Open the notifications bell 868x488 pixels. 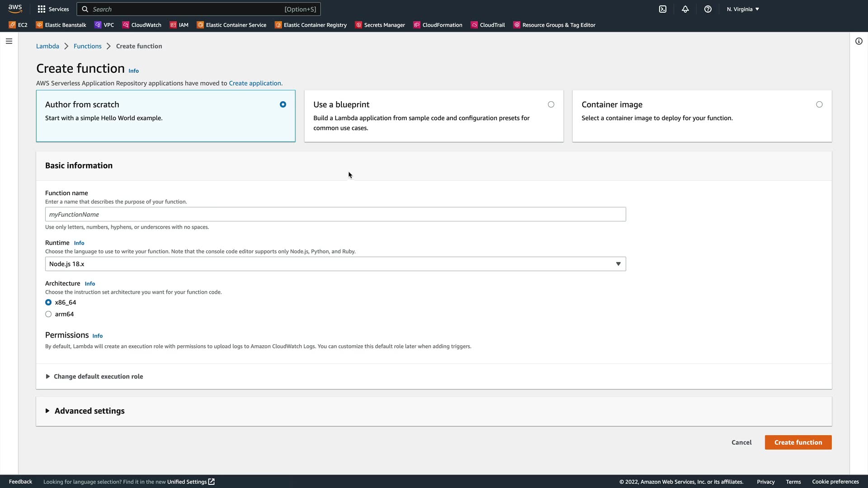[685, 9]
